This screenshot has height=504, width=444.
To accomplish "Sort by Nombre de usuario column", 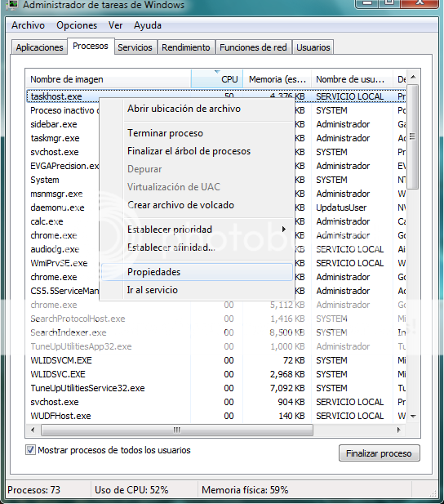I will click(x=352, y=79).
